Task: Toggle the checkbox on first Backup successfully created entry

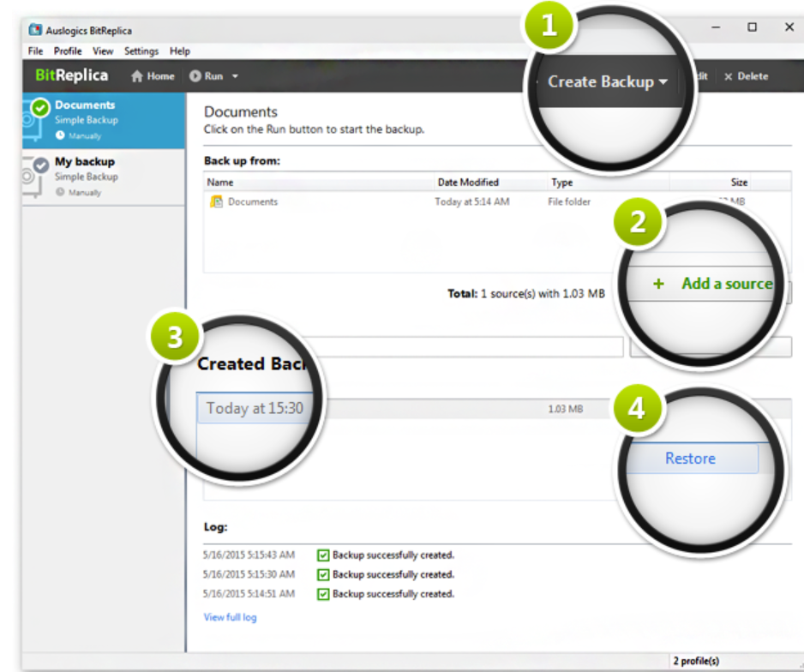Action: [321, 555]
